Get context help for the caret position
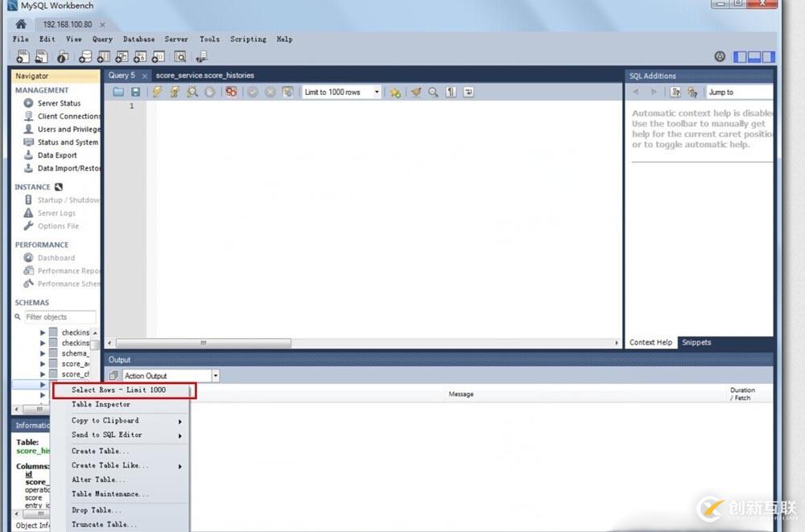The height and width of the screenshot is (532, 805). [675, 92]
